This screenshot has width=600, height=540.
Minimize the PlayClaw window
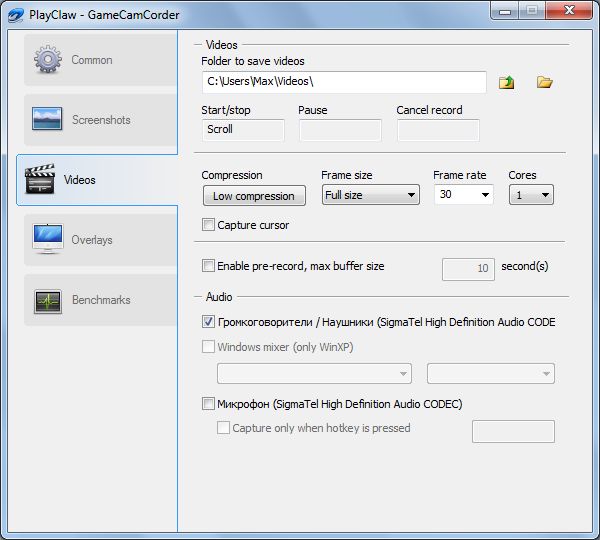[505, 11]
